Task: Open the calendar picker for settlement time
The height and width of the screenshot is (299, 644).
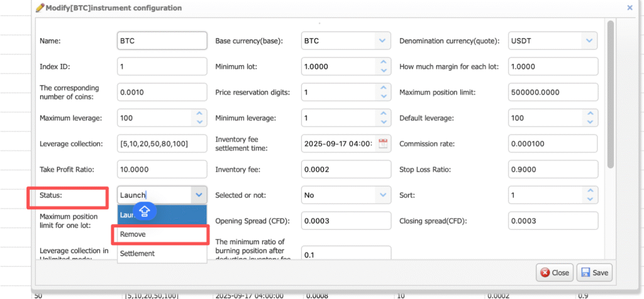Action: click(x=383, y=144)
